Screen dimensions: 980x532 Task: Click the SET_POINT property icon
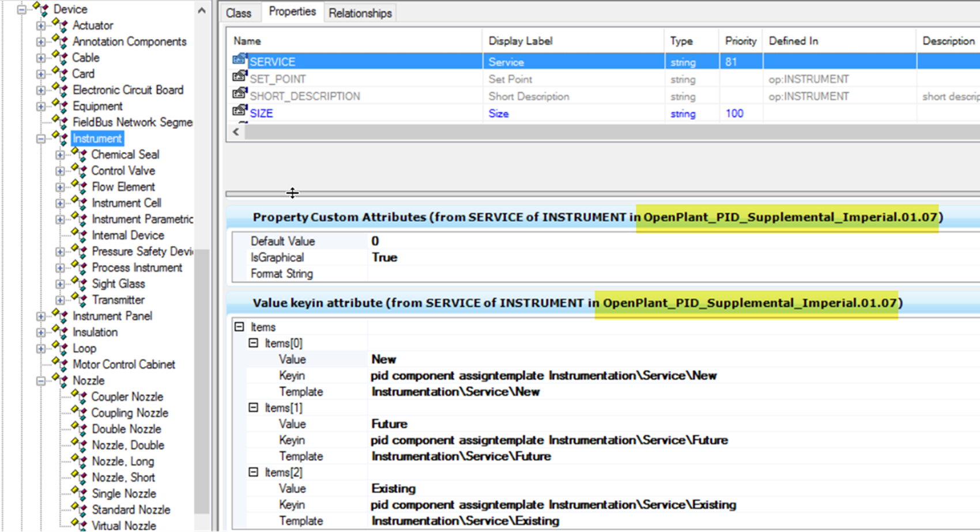240,77
